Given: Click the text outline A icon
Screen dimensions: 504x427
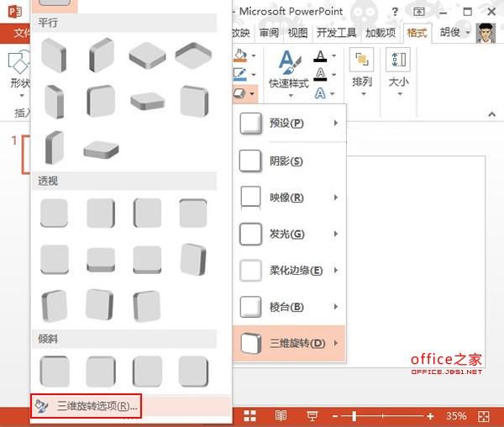Looking at the screenshot, I should click(320, 74).
